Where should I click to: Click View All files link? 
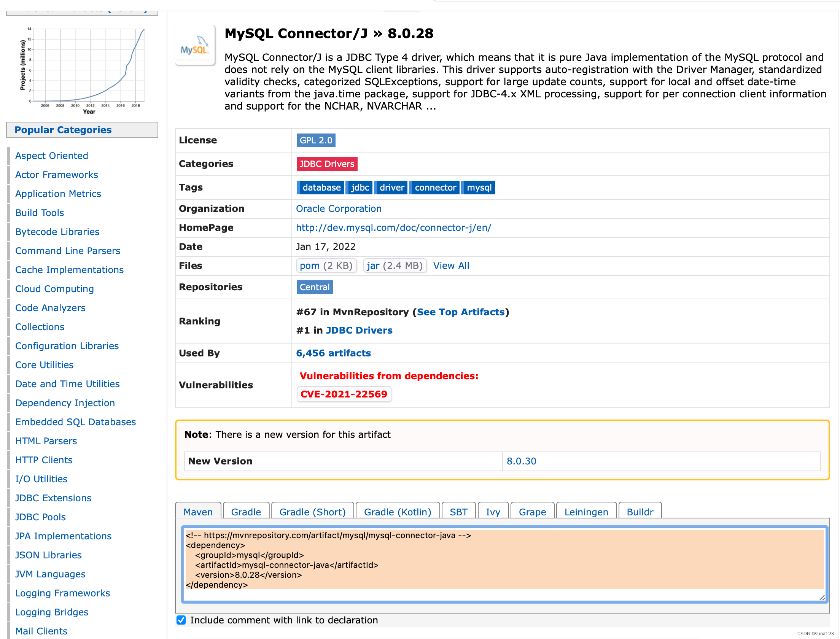(x=451, y=266)
